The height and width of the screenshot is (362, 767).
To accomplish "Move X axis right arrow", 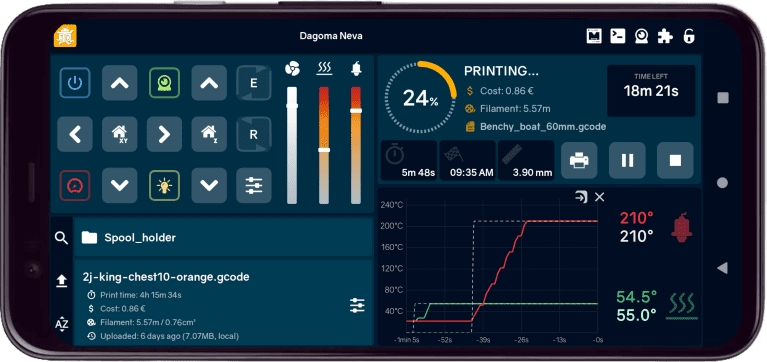I will tap(164, 134).
